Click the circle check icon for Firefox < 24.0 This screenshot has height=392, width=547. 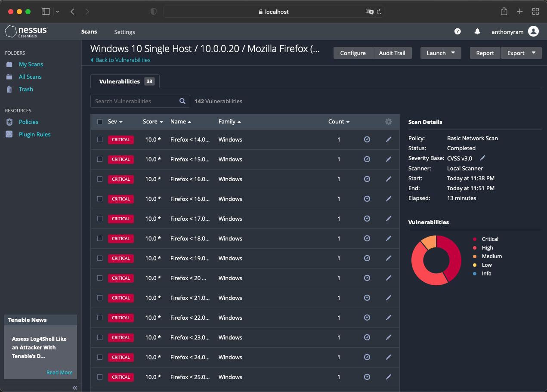[x=367, y=357]
